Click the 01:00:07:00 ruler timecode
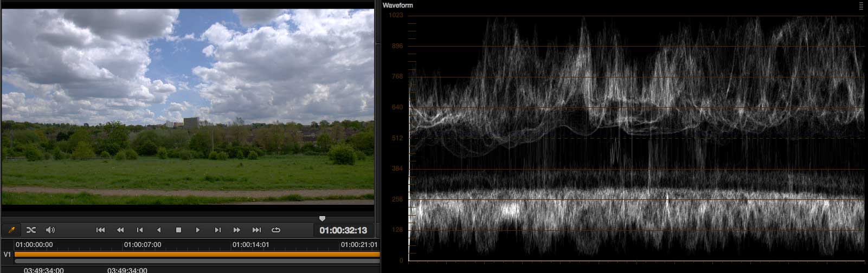 pos(143,245)
